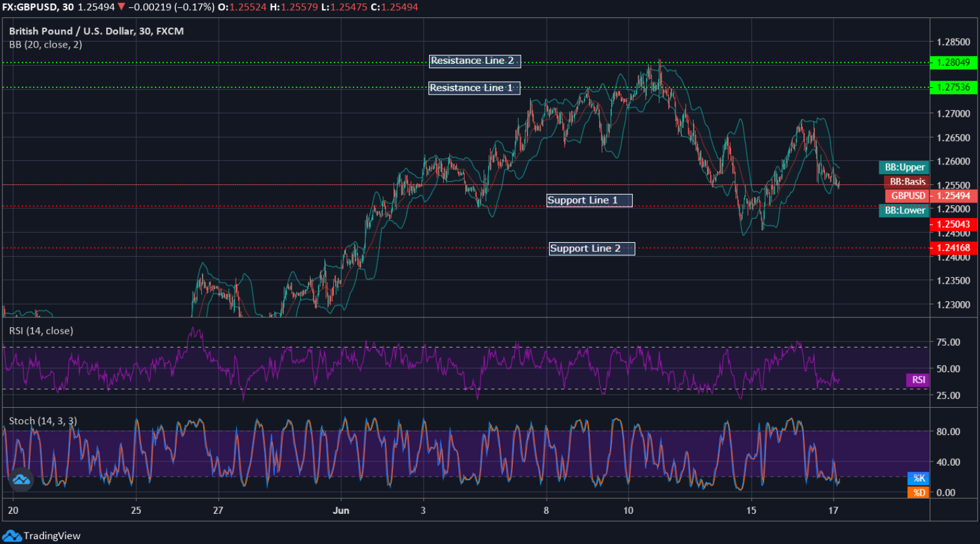
Task: Click the BB:Upper price tag
Action: [903, 167]
